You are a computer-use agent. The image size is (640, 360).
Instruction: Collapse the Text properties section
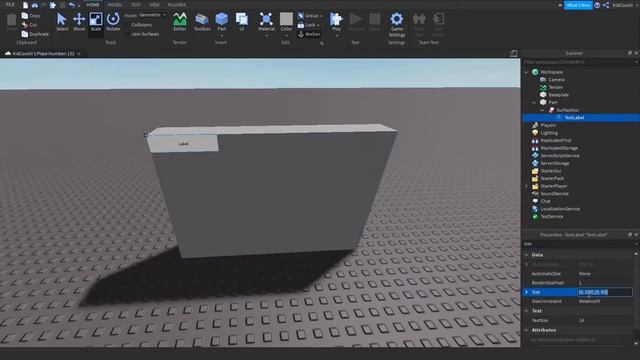[526, 311]
